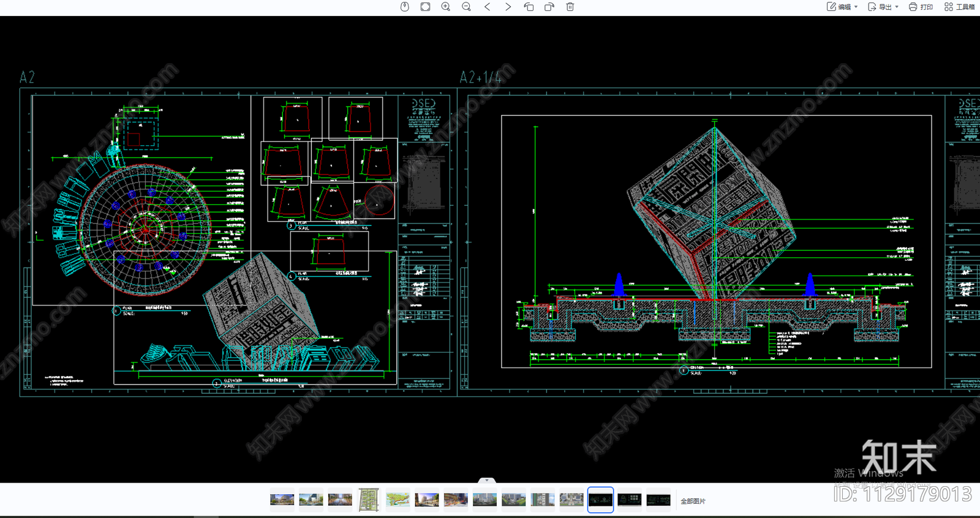Viewport: 980px width, 518px height.
Task: Select the first thumbnail in the strip
Action: tap(282, 500)
